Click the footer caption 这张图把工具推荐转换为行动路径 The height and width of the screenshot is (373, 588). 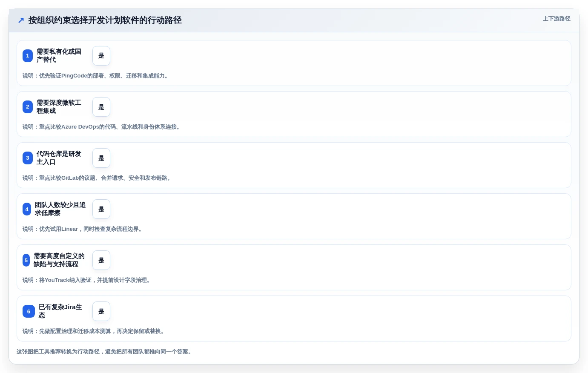105,352
